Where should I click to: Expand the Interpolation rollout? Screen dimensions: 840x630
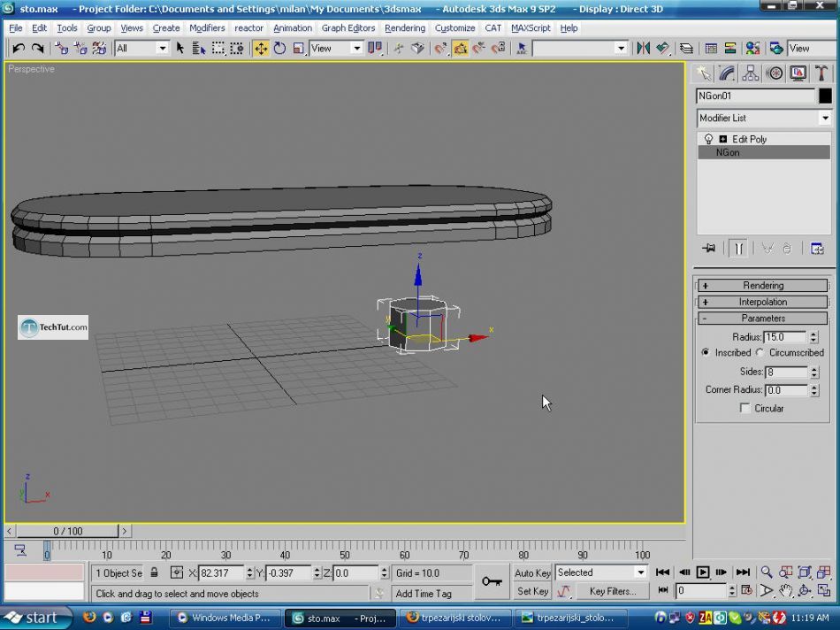763,302
